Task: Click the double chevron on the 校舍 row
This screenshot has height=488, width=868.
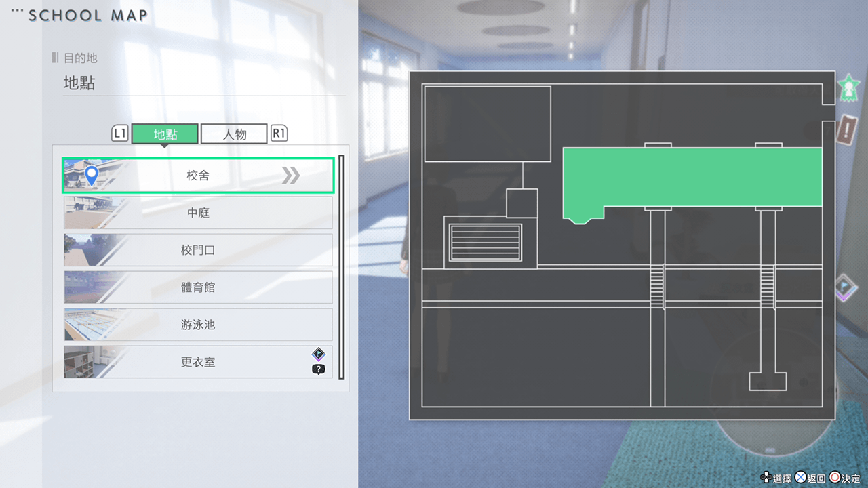Action: coord(291,176)
